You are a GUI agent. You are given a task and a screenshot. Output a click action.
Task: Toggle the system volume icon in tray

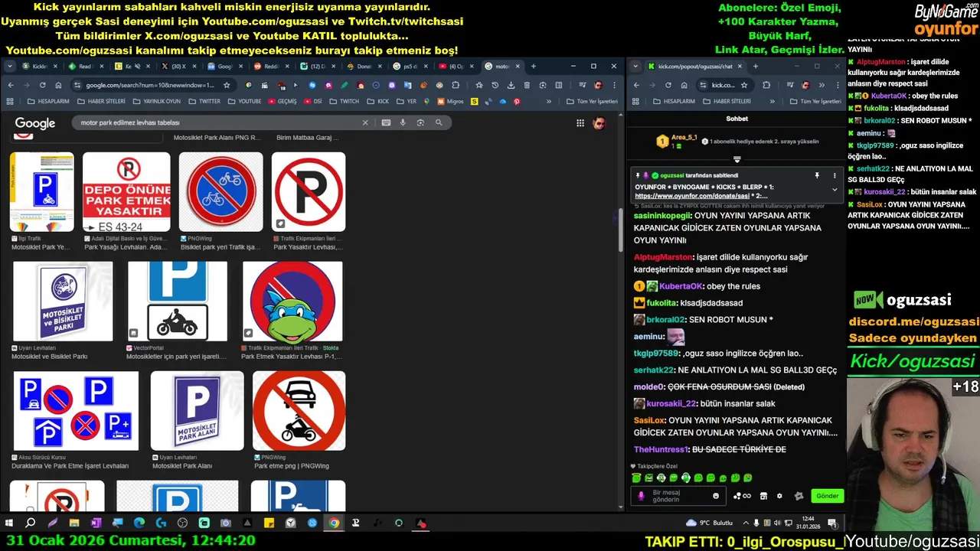coord(777,523)
